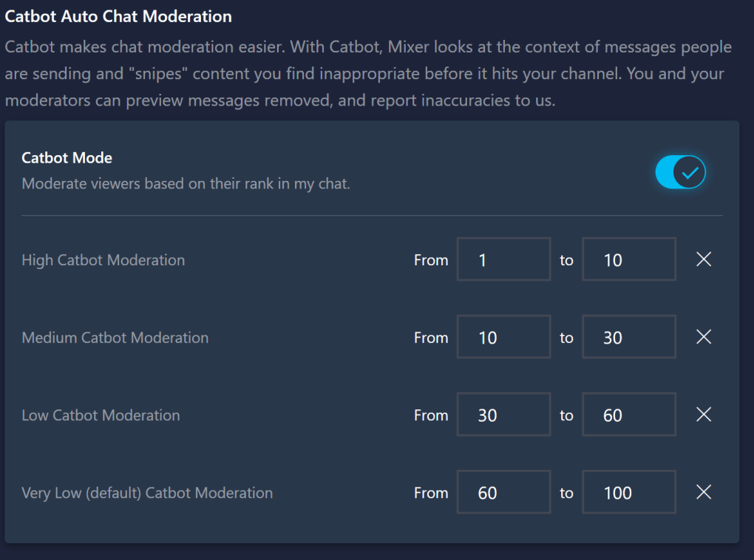Screen dimensions: 754x560
Task: Click the Catbot Mode heading text
Action: (x=67, y=158)
